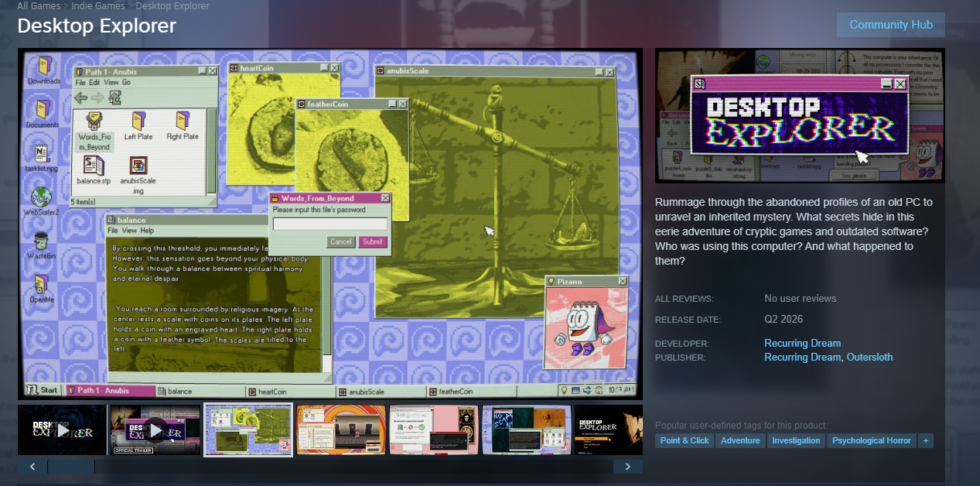
Task: Click the Desktop Explorer breadcrumb link
Action: [x=172, y=5]
